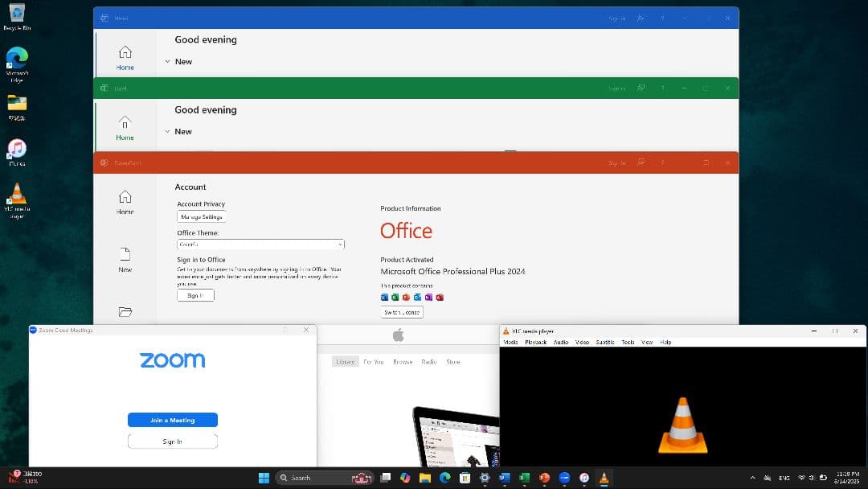Open the Office Theme dropdown
The width and height of the screenshot is (868, 489).
260,244
